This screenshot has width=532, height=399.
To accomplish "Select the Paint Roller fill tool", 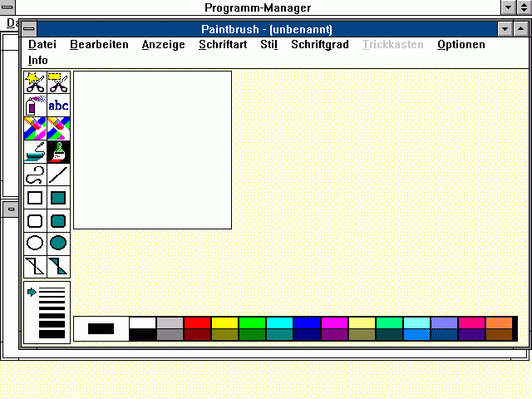I will click(x=35, y=151).
